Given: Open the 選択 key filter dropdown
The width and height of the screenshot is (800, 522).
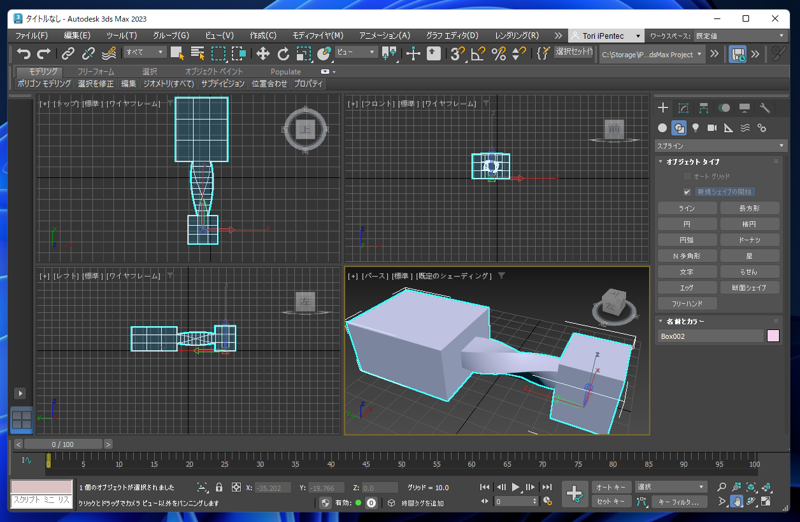Looking at the screenshot, I should [x=670, y=487].
